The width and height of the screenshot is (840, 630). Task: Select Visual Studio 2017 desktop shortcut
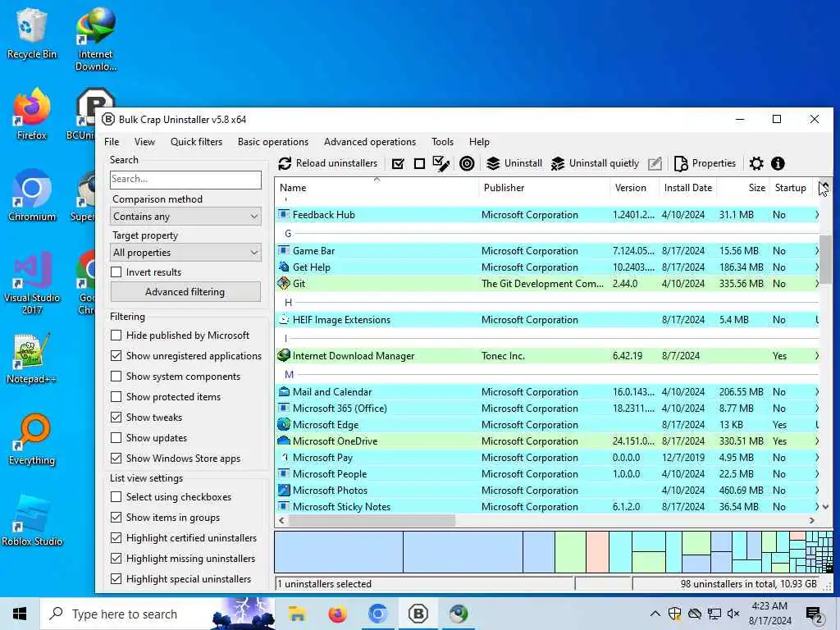pos(32,283)
